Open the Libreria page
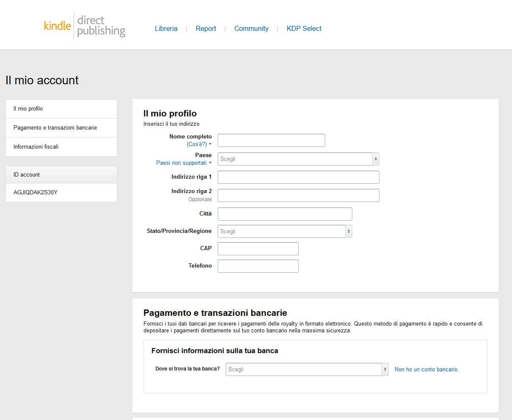Screen dimensions: 512x420 166,28
